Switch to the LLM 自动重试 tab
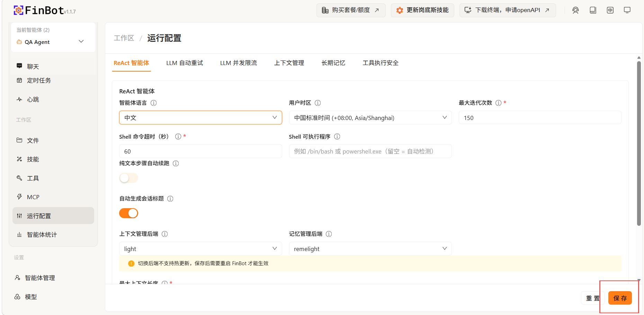This screenshot has width=644, height=315. click(185, 63)
